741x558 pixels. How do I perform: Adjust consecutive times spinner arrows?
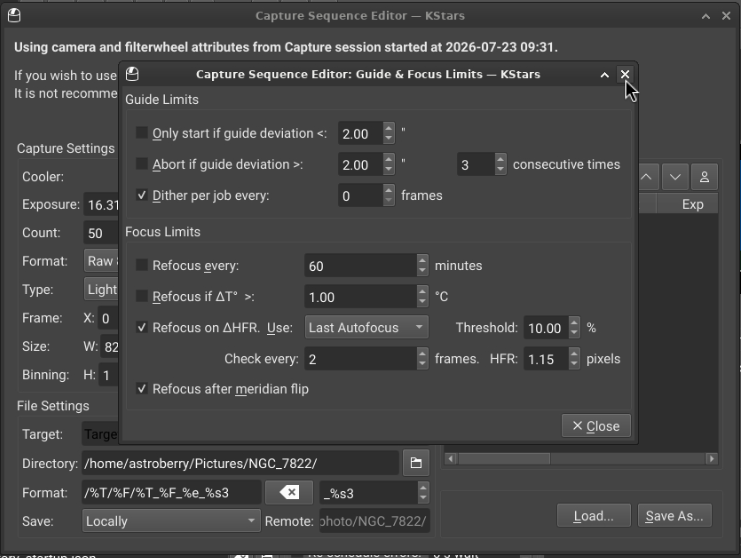click(500, 164)
